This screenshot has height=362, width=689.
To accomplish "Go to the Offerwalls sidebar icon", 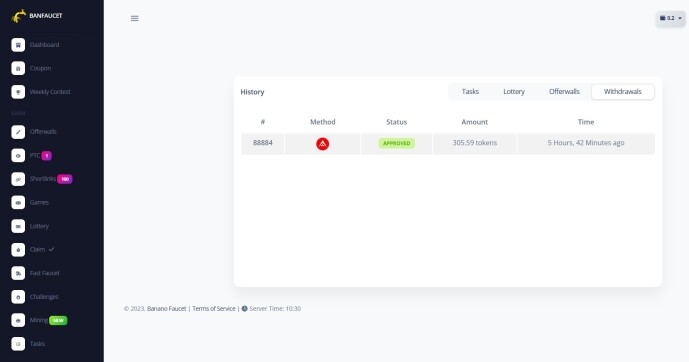I will (x=18, y=132).
